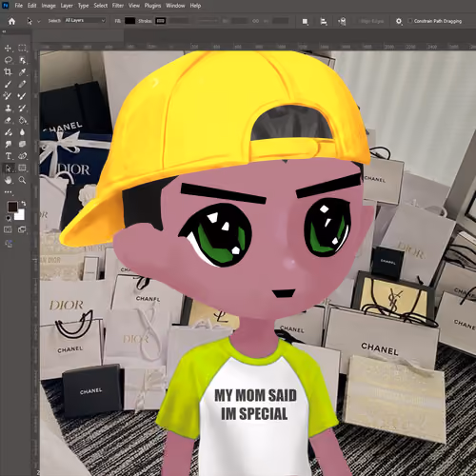476x476 pixels.
Task: Select the Eyedropper tool
Action: click(22, 72)
